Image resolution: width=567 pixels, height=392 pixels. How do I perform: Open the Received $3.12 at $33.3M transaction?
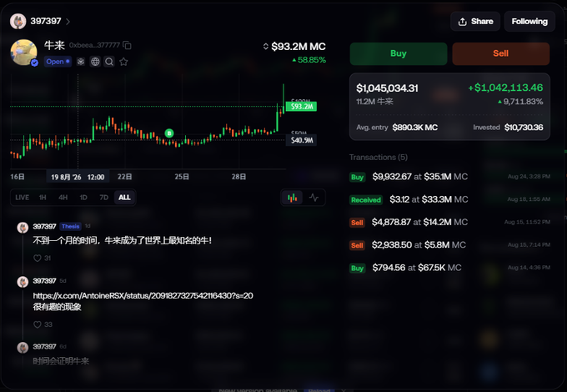449,199
